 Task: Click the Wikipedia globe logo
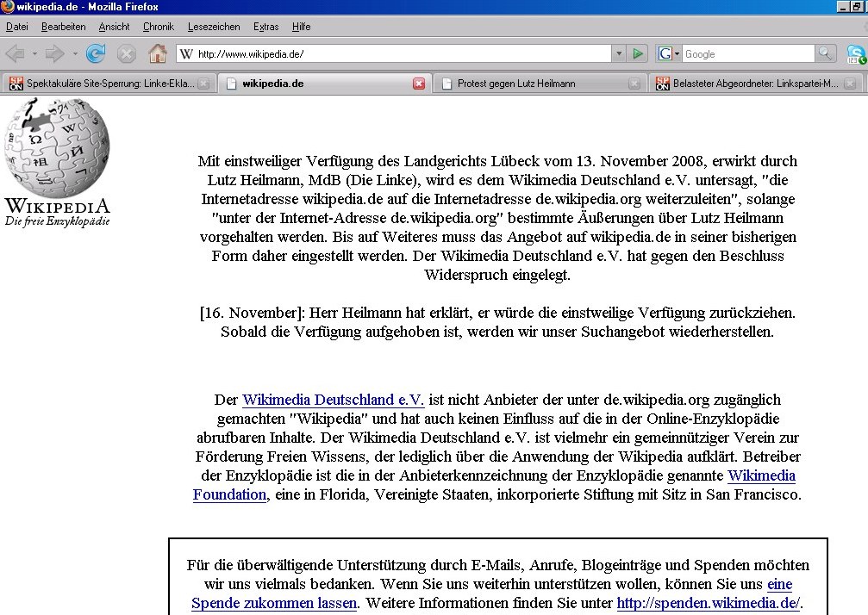57,148
